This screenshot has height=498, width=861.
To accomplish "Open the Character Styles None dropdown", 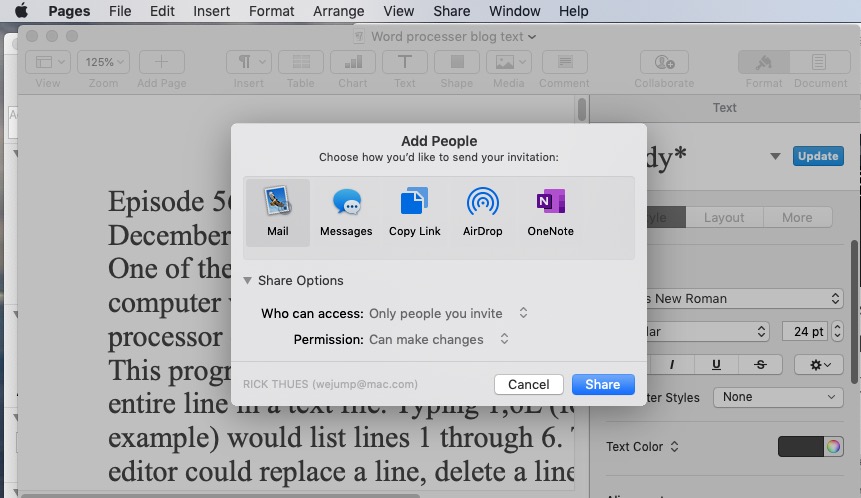I will coord(778,397).
